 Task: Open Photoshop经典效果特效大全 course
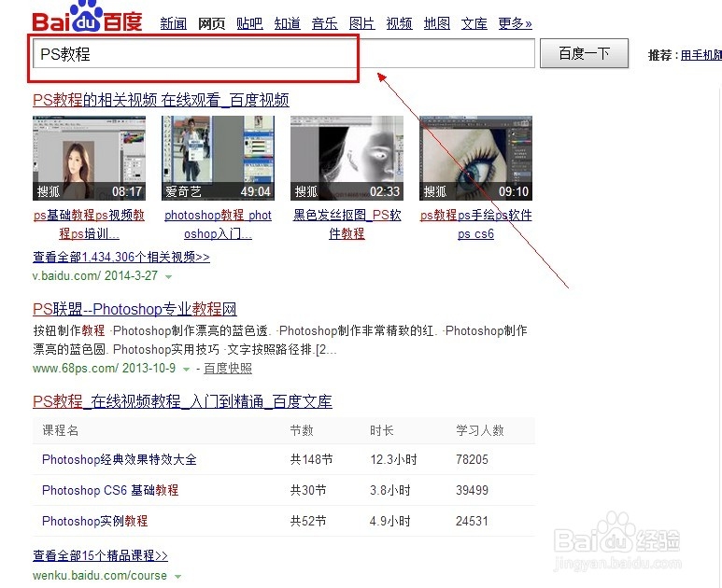[x=120, y=459]
